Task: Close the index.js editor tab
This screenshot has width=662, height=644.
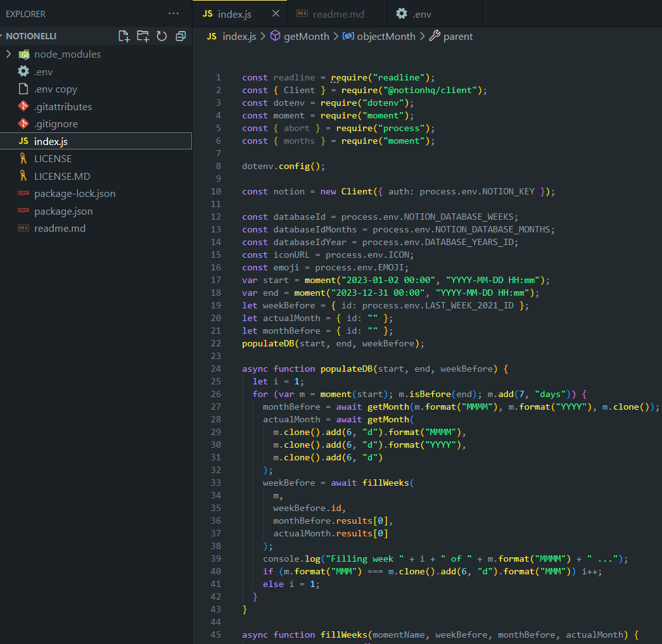Action: [275, 13]
